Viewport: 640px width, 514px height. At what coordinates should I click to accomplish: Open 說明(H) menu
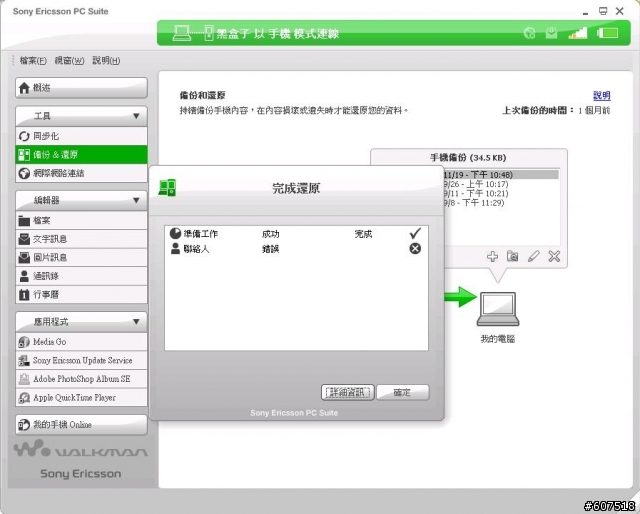[106, 61]
